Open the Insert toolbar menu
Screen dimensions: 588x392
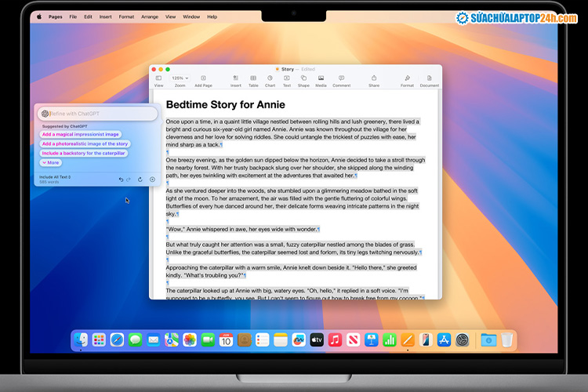point(235,79)
